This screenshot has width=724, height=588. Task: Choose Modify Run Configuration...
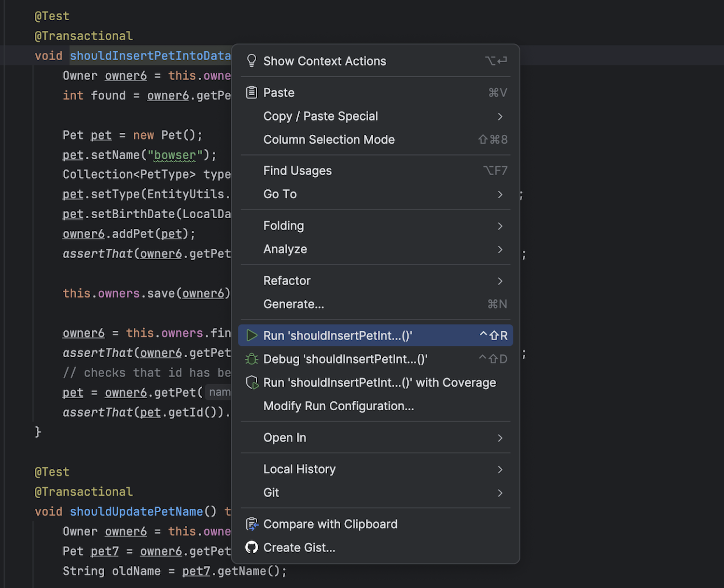(338, 406)
